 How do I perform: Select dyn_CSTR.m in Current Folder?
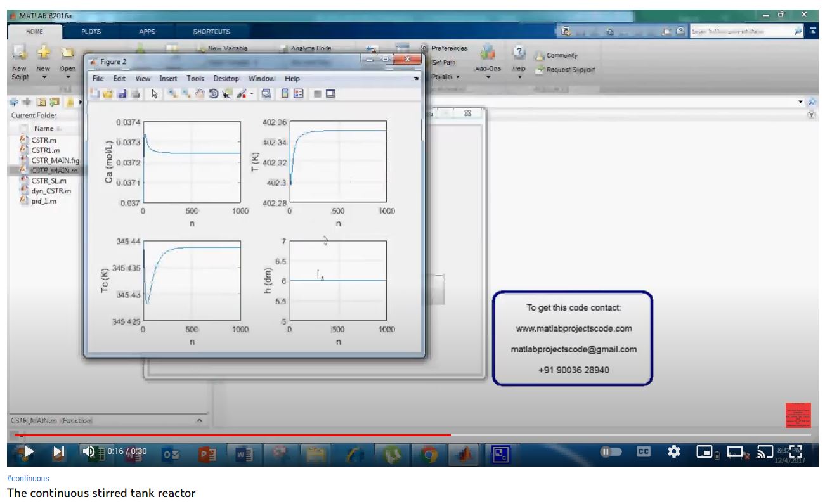click(x=51, y=191)
